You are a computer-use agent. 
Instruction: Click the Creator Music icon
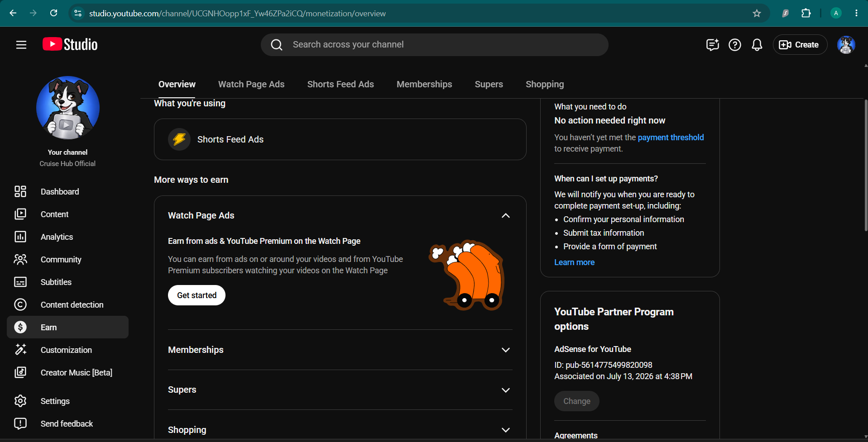[20, 372]
